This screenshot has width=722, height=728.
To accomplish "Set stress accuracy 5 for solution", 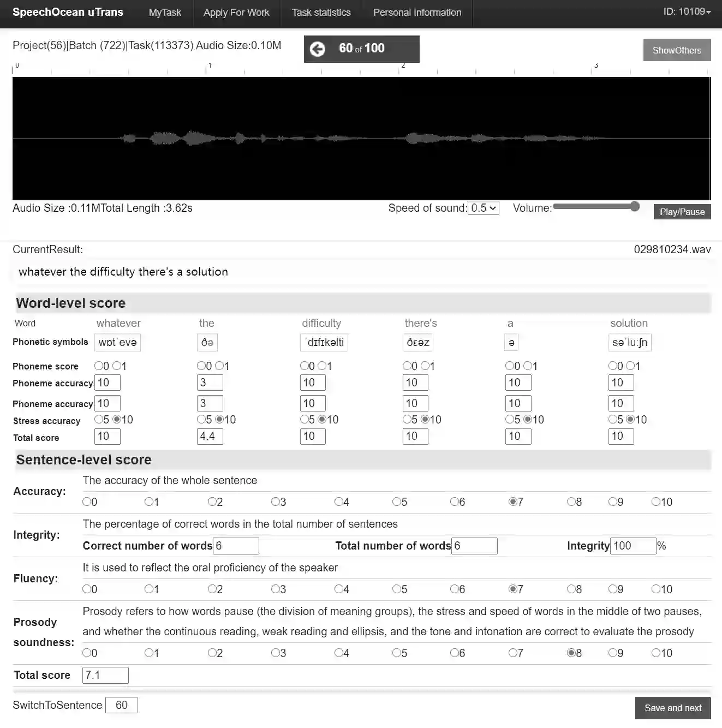I will (x=612, y=419).
